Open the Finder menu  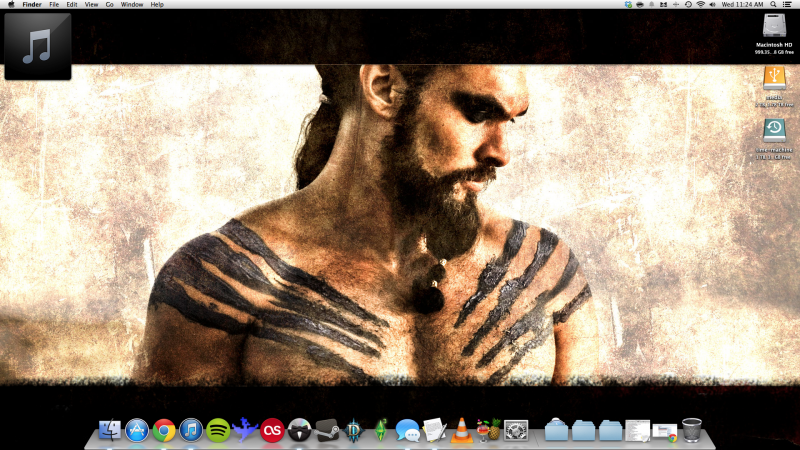click(x=32, y=5)
